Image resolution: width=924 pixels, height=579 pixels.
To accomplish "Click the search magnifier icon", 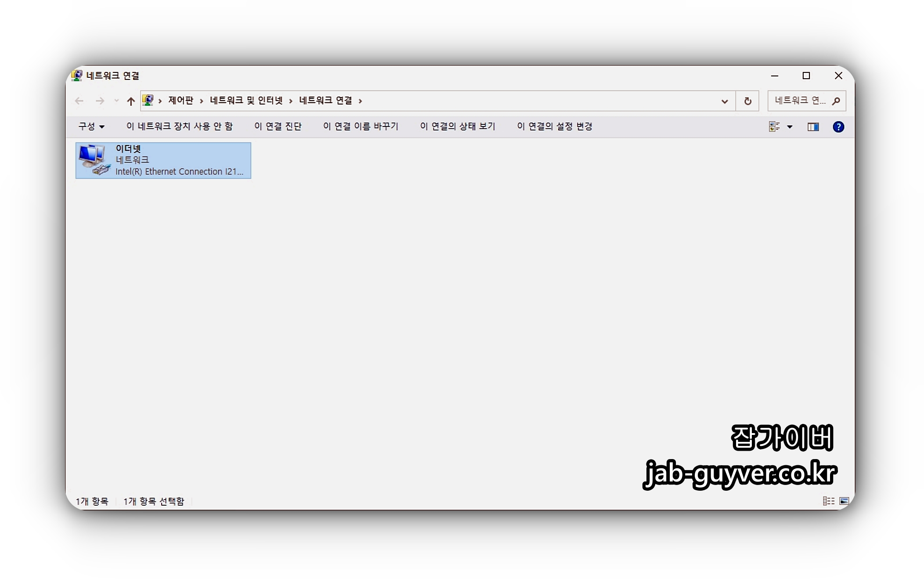I will [836, 101].
